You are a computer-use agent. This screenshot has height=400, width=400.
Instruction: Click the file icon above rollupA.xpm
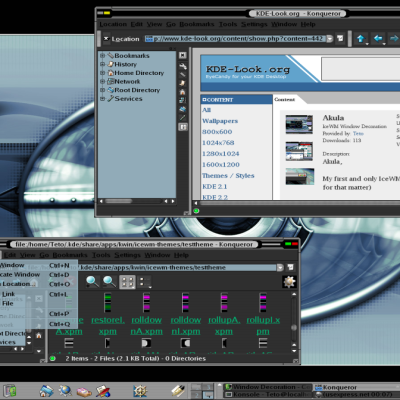tap(224, 302)
